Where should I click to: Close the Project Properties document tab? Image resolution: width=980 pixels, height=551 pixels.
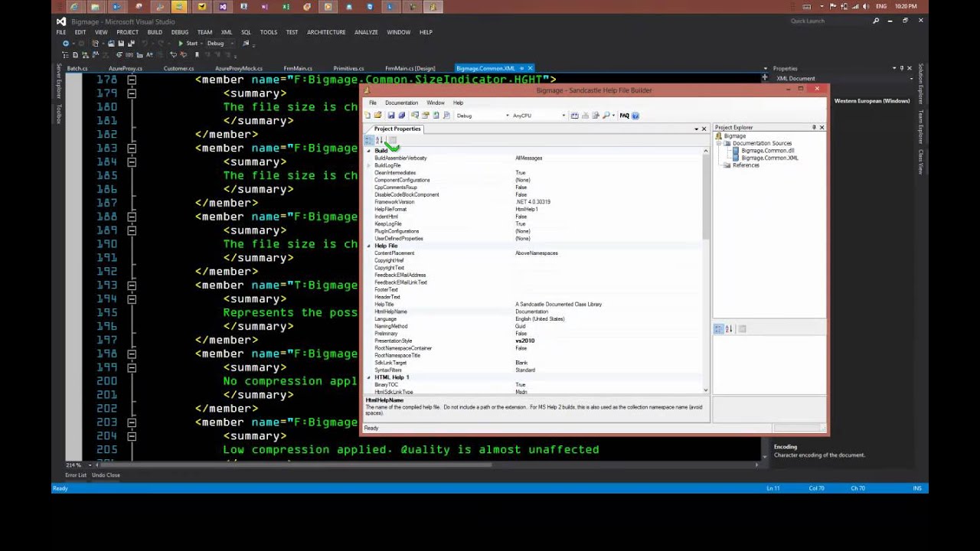tap(704, 129)
